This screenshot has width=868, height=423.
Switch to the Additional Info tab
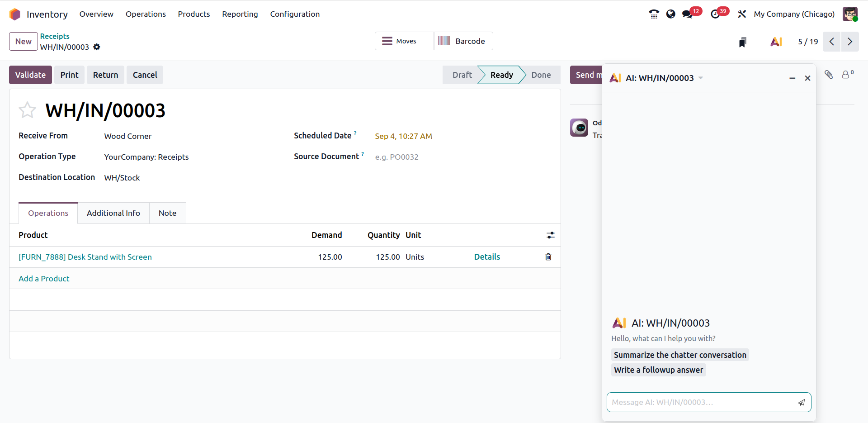113,213
